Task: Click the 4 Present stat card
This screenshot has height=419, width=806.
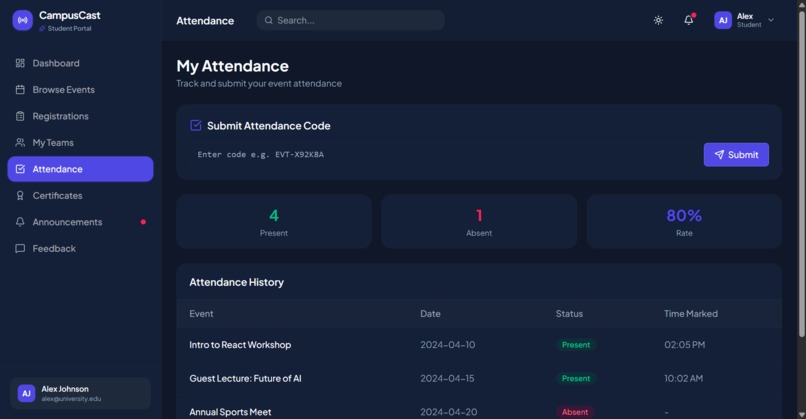Action: pos(273,222)
